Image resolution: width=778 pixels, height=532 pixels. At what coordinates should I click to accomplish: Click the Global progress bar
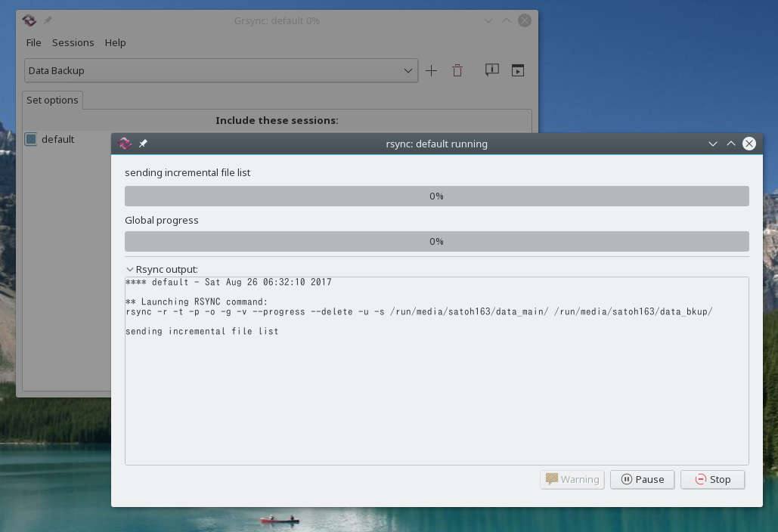437,242
